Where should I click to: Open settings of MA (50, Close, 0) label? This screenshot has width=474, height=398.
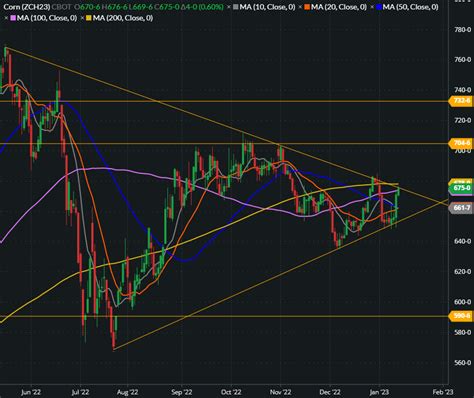411,7
